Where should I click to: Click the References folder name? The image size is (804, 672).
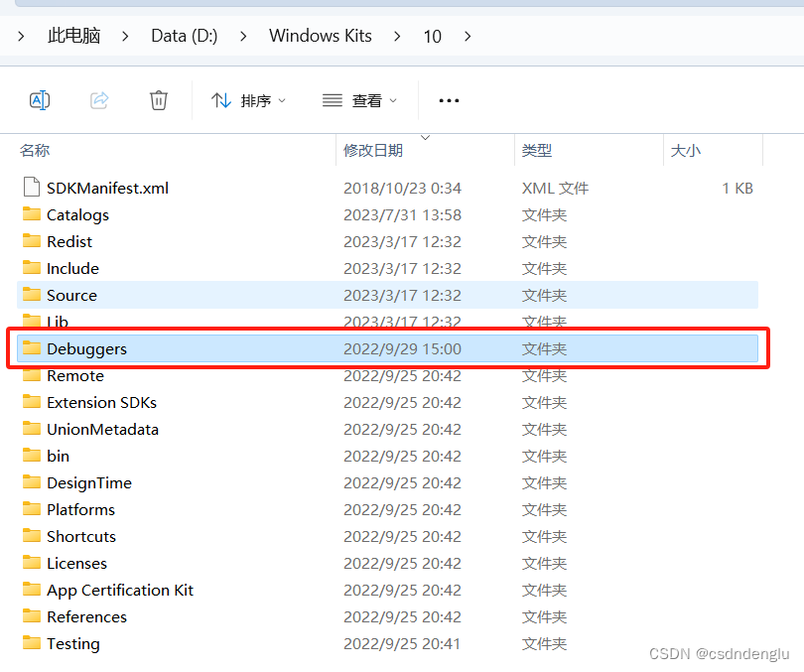click(x=86, y=616)
